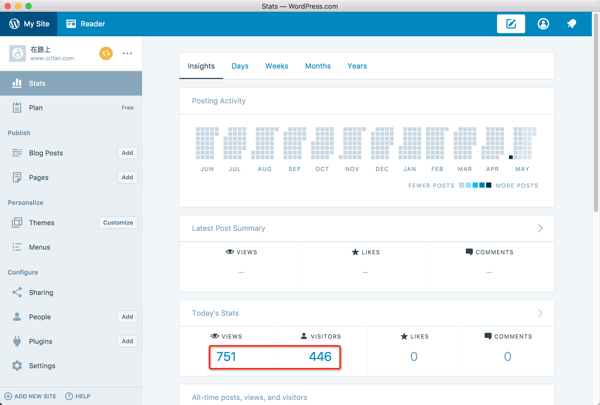Switch to the Years tab
The image size is (600, 405).
[357, 66]
